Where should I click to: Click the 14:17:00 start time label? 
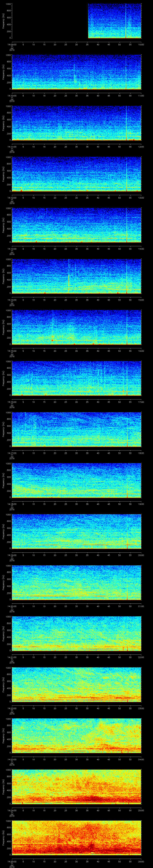(x=12, y=453)
